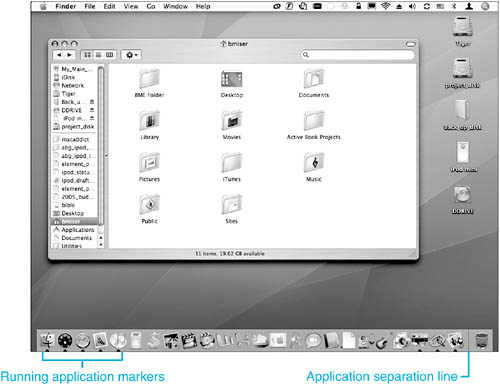Open the Action gear dropdown menu
500x385 pixels.
pyautogui.click(x=131, y=55)
